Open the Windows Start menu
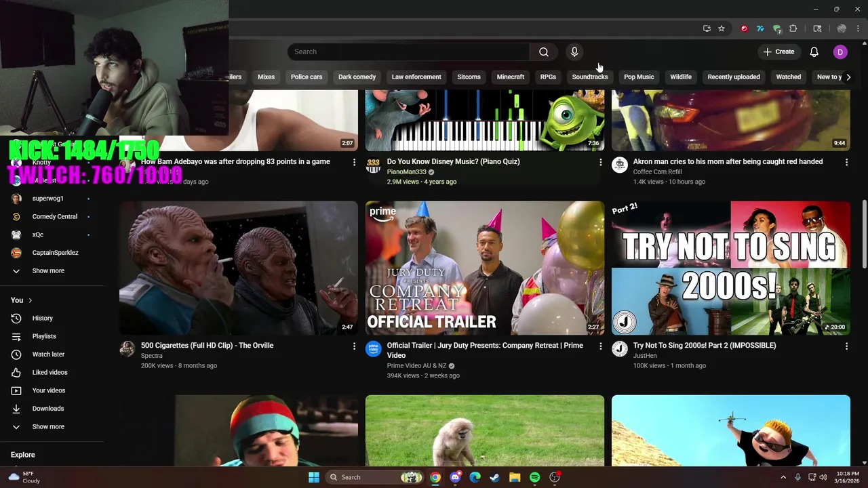The image size is (868, 488). click(x=314, y=477)
